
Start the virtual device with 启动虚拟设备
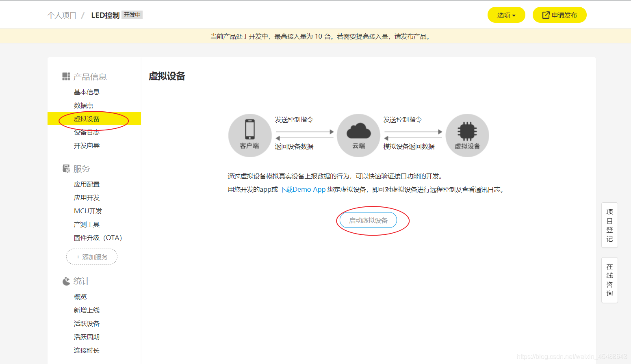368,220
